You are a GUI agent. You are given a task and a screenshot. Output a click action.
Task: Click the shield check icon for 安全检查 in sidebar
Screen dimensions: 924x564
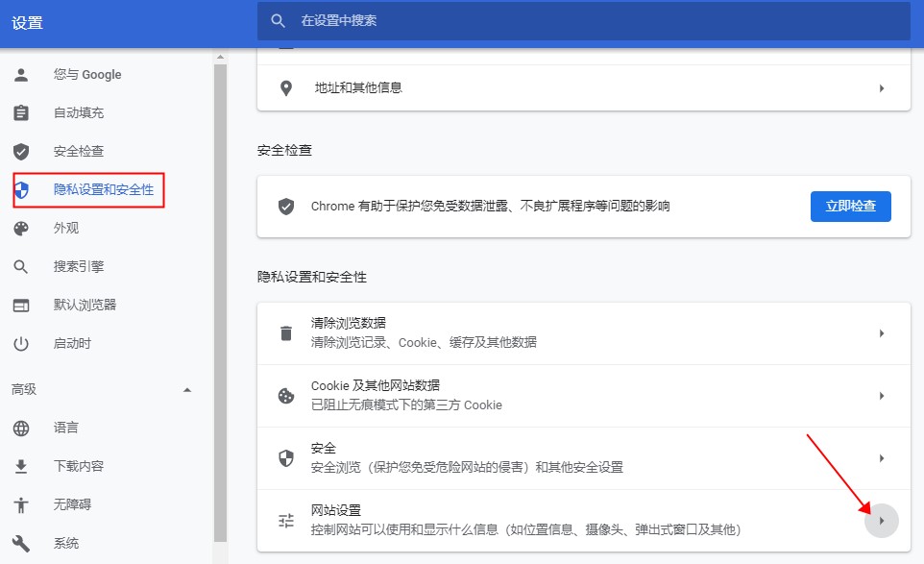point(21,152)
